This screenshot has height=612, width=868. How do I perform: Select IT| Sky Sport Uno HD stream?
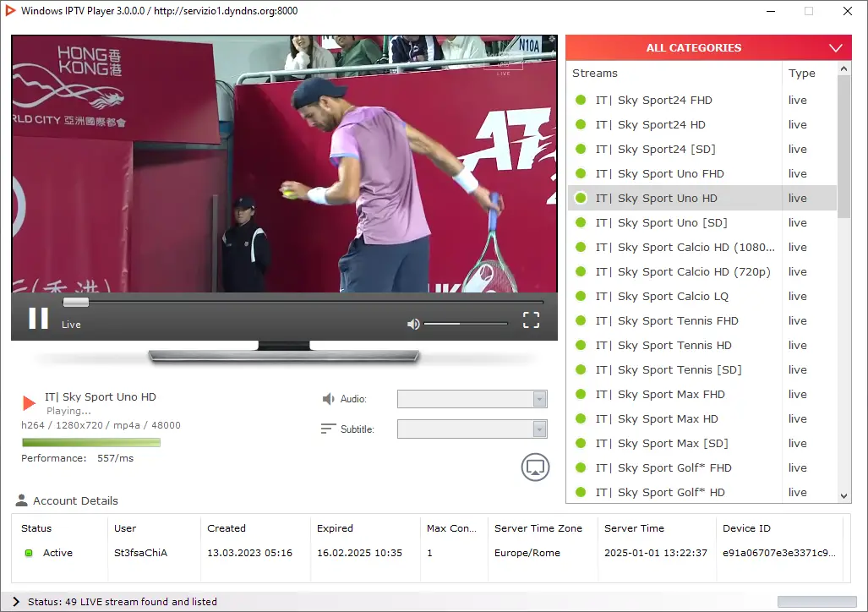[702, 198]
